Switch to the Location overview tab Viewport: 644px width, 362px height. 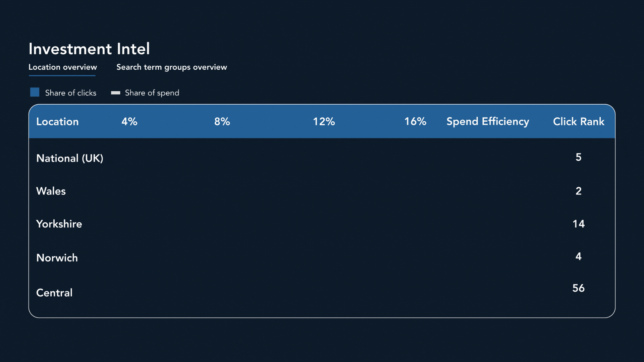[63, 67]
